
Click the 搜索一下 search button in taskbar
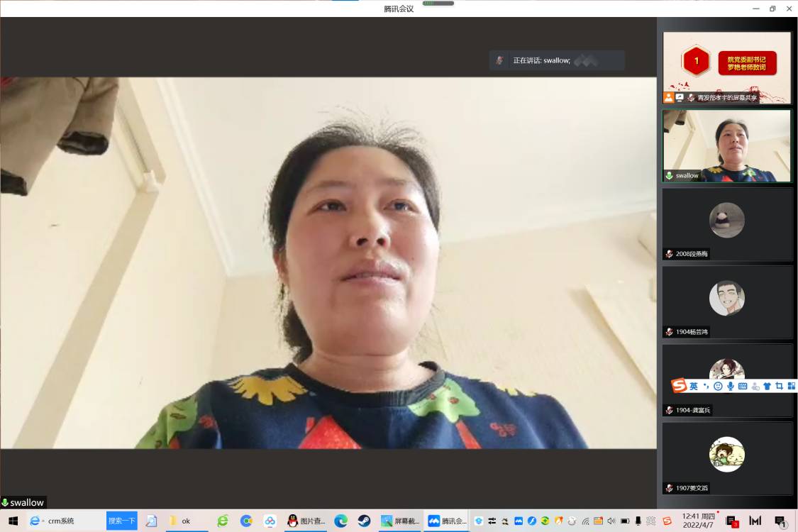pos(121,521)
